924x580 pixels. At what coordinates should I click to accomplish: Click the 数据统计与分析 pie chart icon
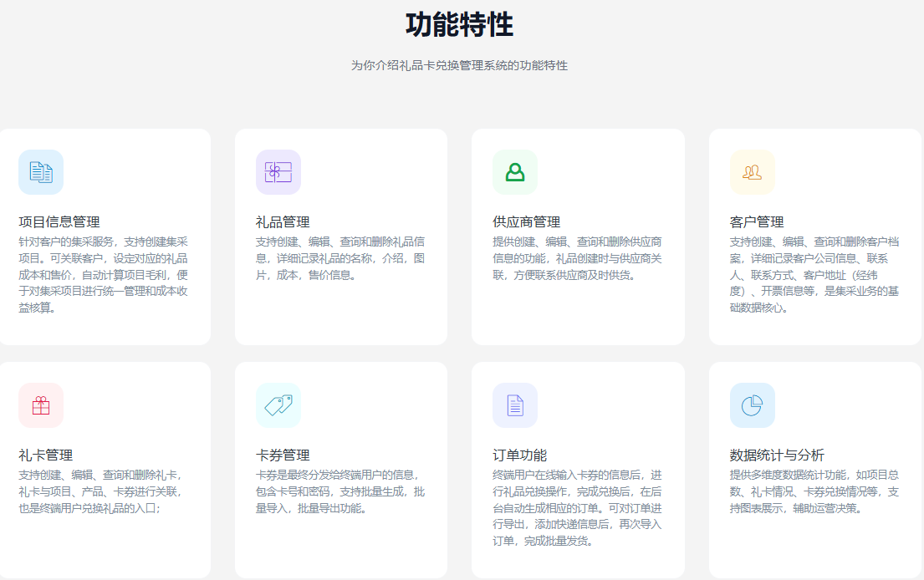click(x=752, y=405)
